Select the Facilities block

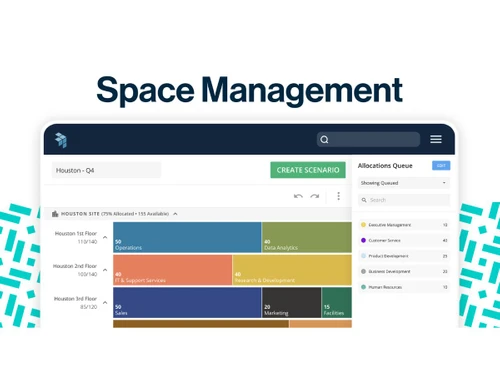(x=337, y=303)
